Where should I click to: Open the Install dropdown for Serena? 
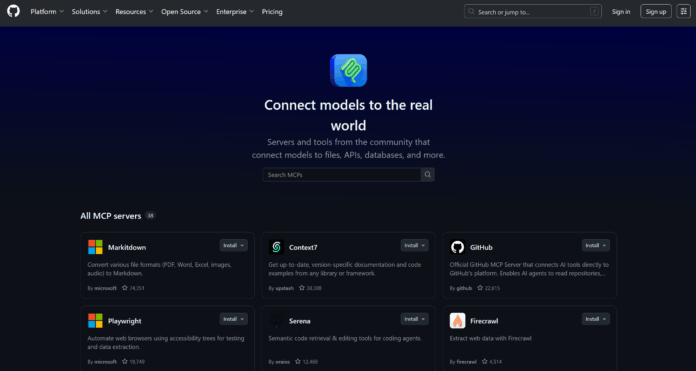[415, 319]
